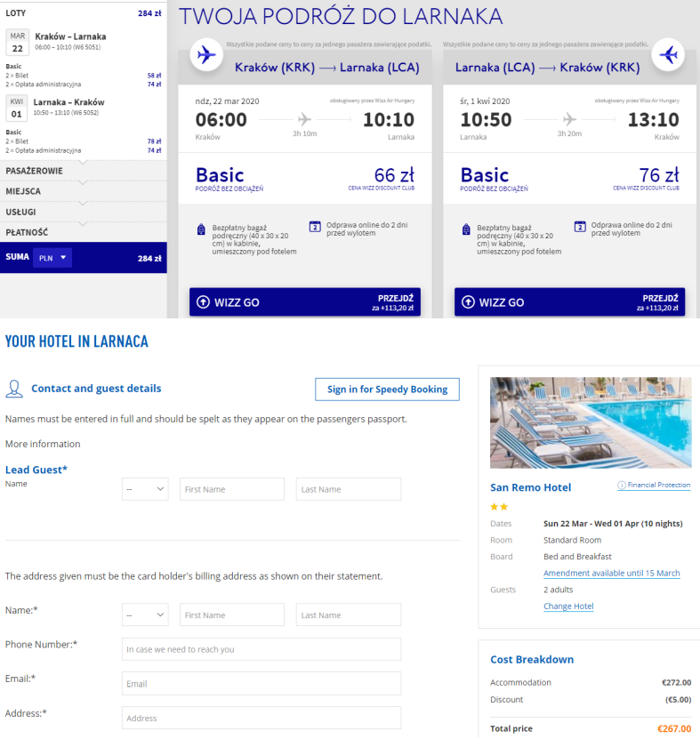
Task: Open the billing Name title dropdown
Action: click(x=145, y=615)
